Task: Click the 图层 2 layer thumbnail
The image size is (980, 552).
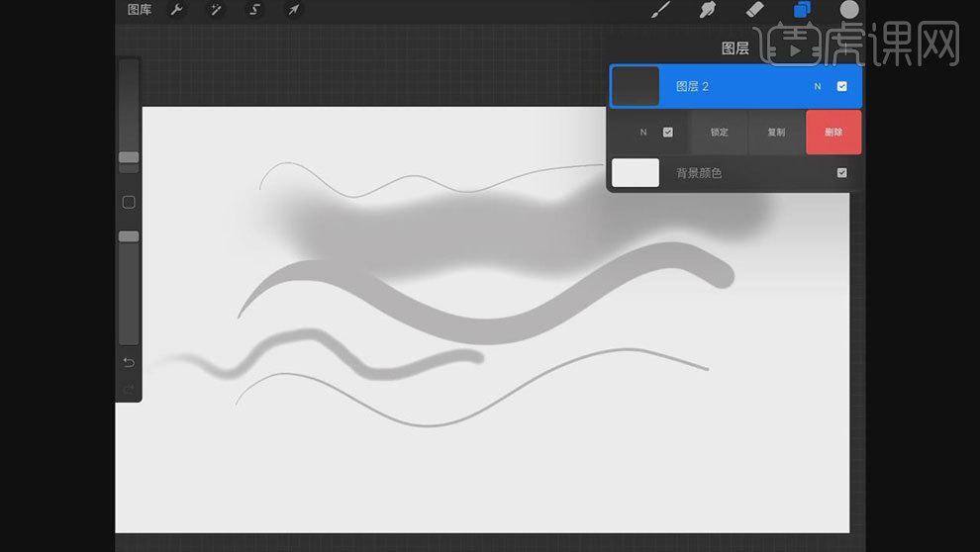Action: pyautogui.click(x=636, y=86)
